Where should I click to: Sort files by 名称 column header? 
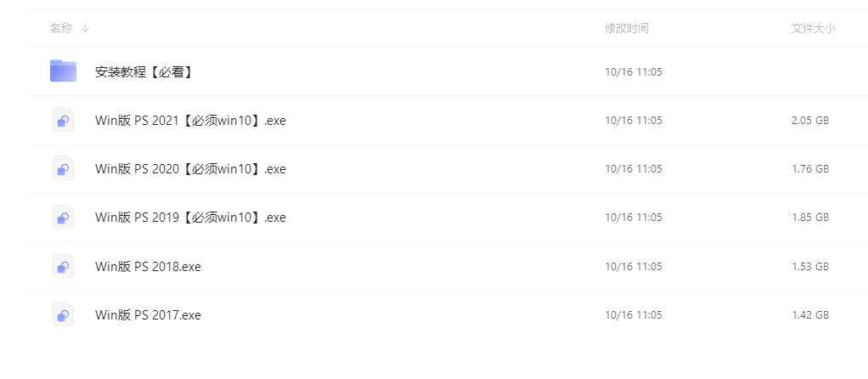coord(61,28)
